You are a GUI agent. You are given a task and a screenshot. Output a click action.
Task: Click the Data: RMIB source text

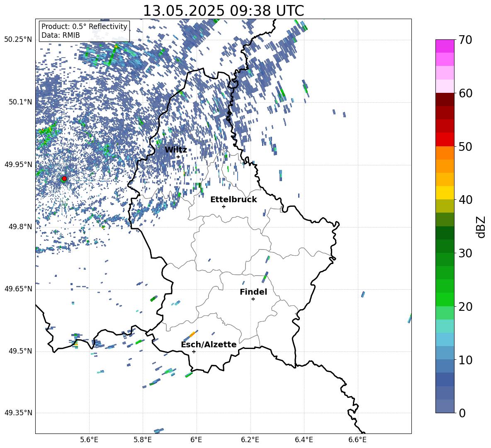pos(61,35)
